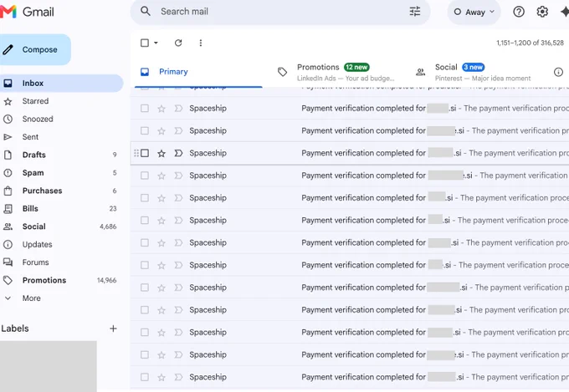569x392 pixels.
Task: Open the Support help icon
Action: click(519, 12)
